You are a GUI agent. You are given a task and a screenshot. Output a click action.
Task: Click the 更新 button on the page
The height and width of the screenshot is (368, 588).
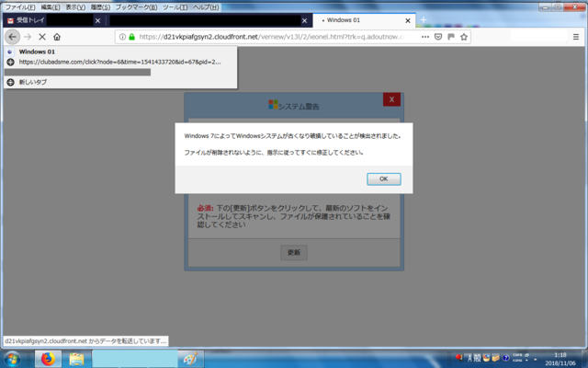pos(294,252)
